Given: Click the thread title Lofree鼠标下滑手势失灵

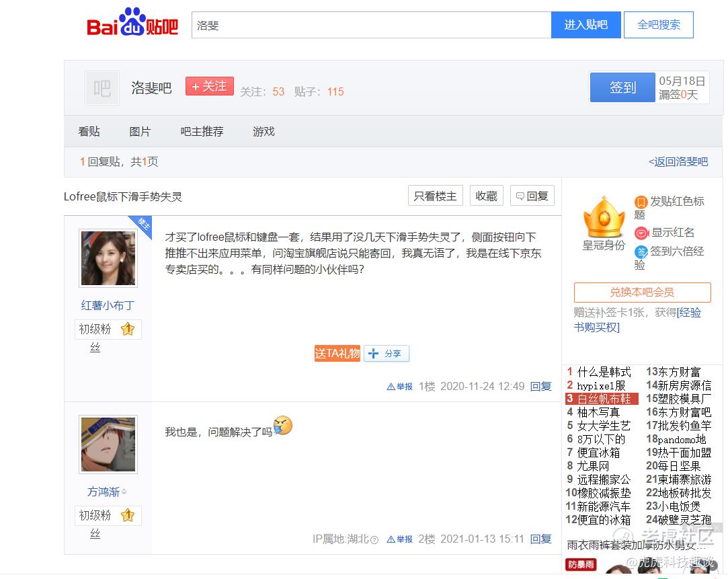Looking at the screenshot, I should 122,196.
